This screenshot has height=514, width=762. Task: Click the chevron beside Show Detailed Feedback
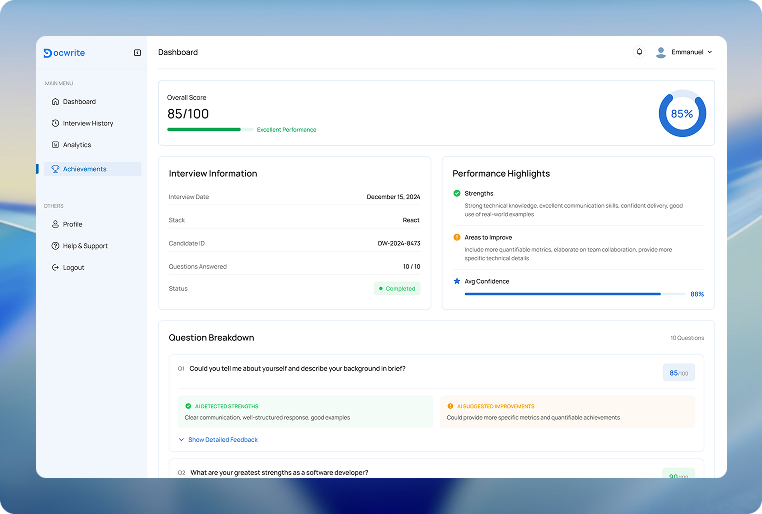click(181, 440)
